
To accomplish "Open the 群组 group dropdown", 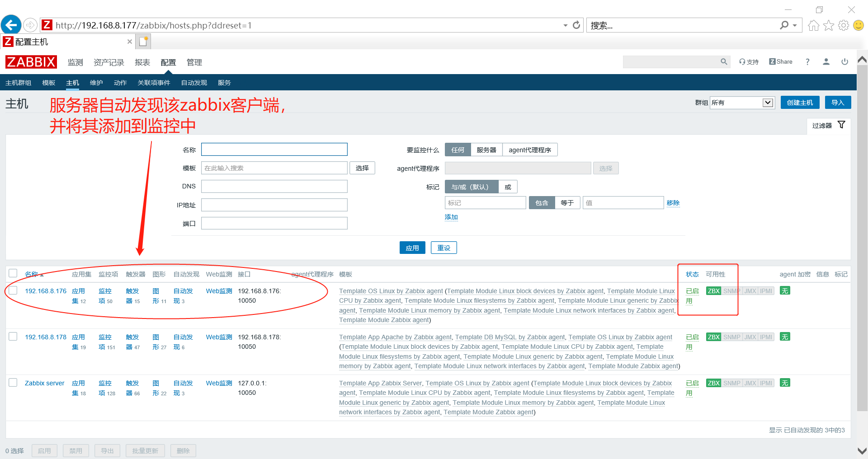I will pyautogui.click(x=742, y=103).
